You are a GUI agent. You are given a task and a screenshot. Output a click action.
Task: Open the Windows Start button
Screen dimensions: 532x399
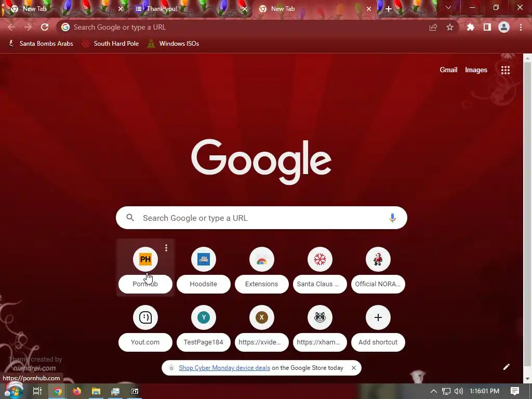click(x=14, y=391)
